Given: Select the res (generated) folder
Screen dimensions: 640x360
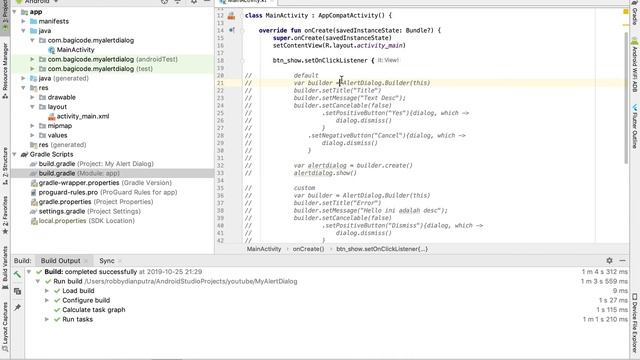Looking at the screenshot, I should click(62, 145).
